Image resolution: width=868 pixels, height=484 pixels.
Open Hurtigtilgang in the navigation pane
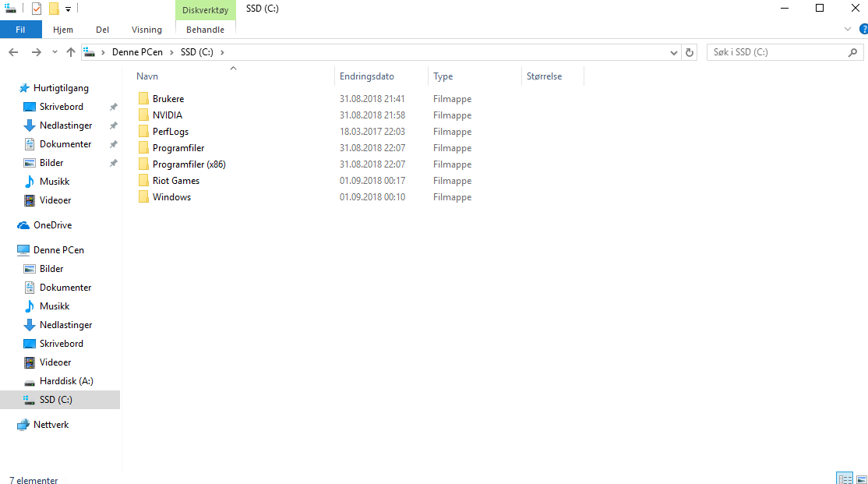click(60, 88)
